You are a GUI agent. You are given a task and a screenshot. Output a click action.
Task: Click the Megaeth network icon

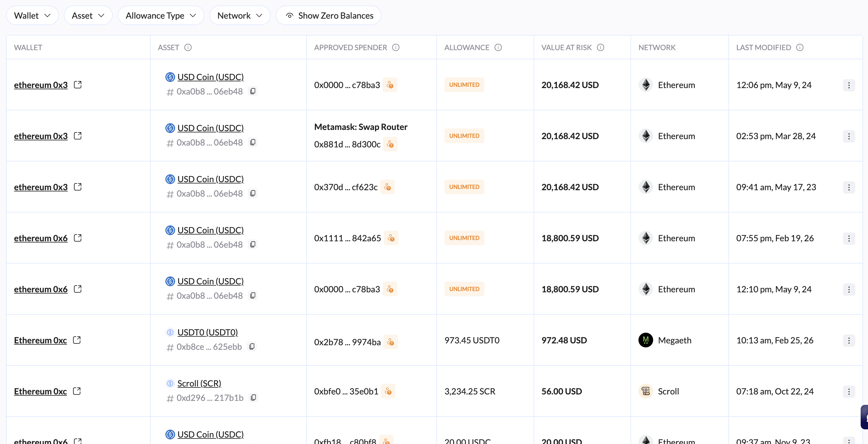(x=645, y=340)
